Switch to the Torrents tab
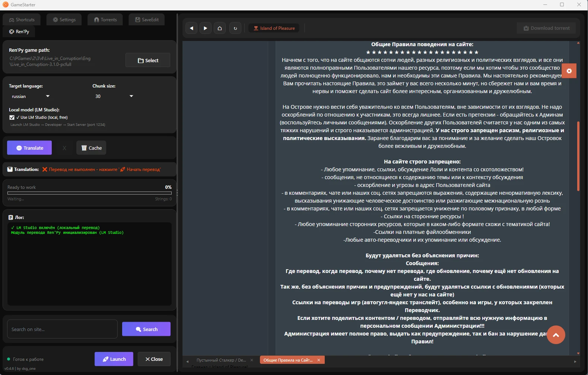Image resolution: width=588 pixels, height=375 pixels. point(105,20)
